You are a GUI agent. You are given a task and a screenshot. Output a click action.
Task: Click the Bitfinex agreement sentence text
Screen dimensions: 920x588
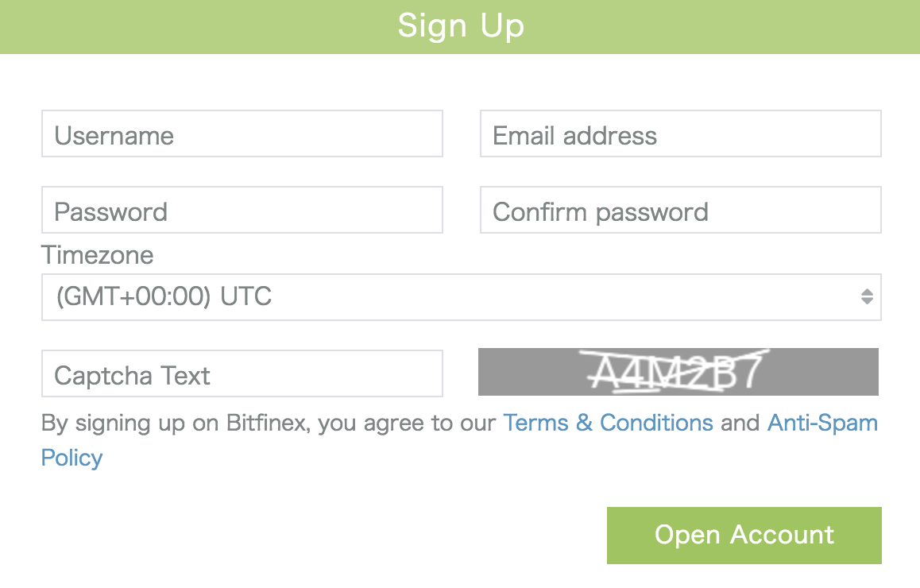(x=269, y=423)
